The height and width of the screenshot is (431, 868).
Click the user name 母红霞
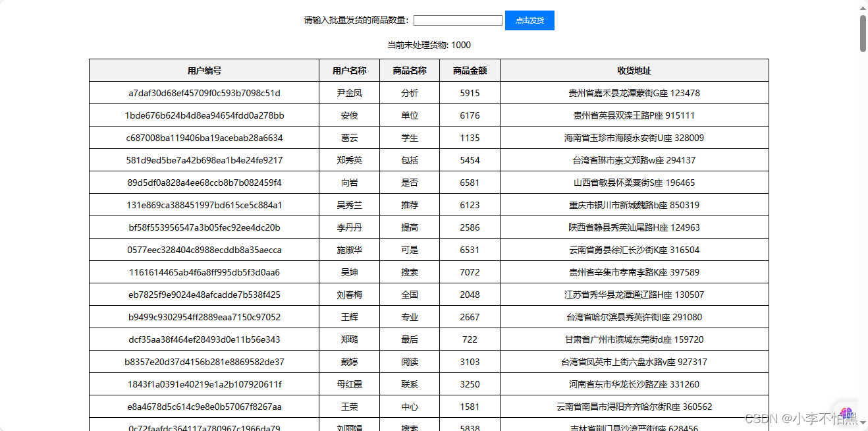pyautogui.click(x=350, y=384)
